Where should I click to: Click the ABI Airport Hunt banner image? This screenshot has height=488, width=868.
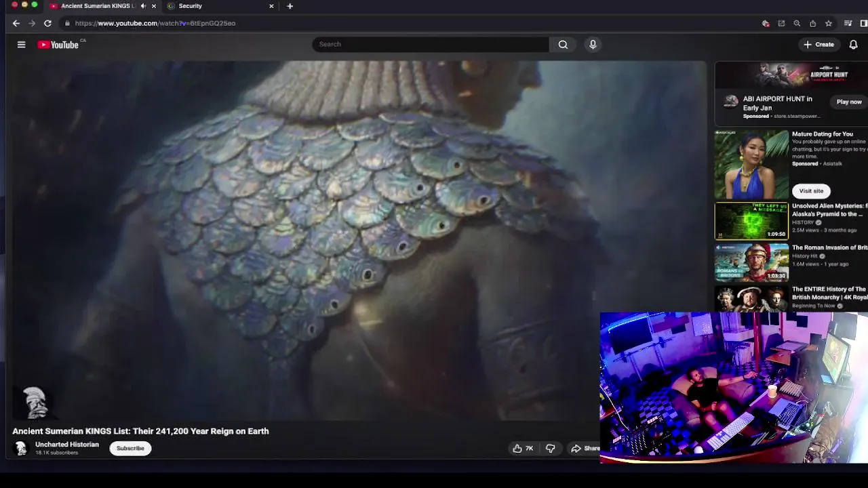coord(791,75)
